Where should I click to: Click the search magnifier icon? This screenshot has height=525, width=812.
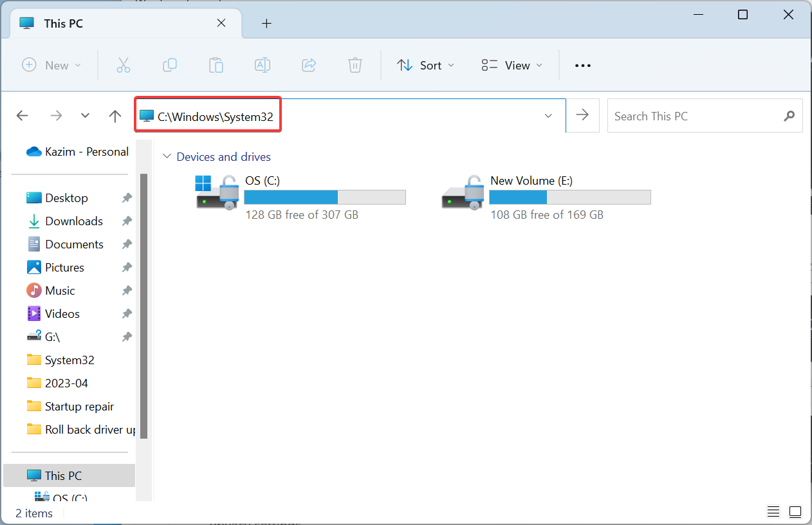789,116
